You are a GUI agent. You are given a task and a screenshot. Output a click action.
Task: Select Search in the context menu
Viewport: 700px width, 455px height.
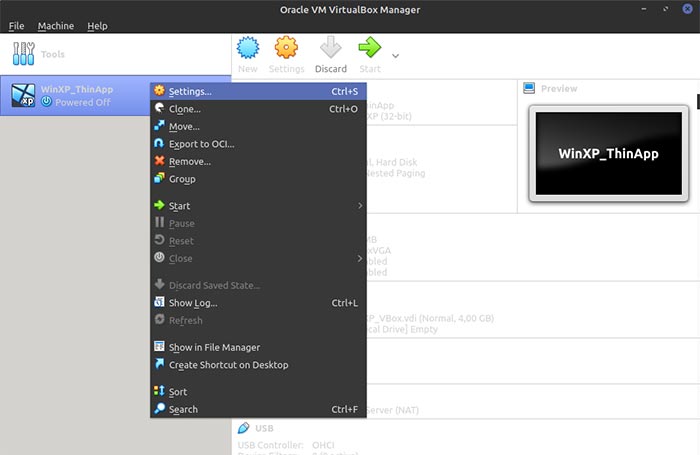tap(258, 409)
